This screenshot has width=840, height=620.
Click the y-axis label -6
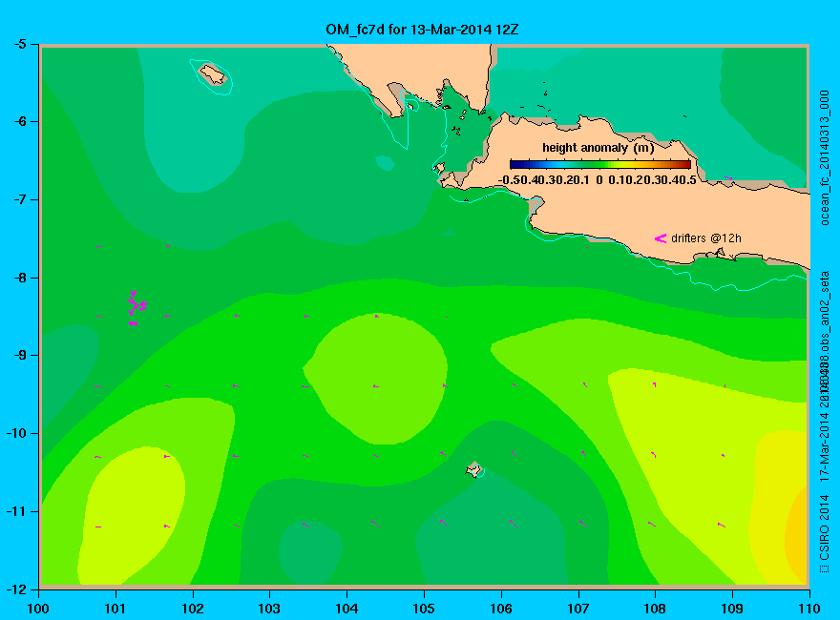(x=19, y=121)
